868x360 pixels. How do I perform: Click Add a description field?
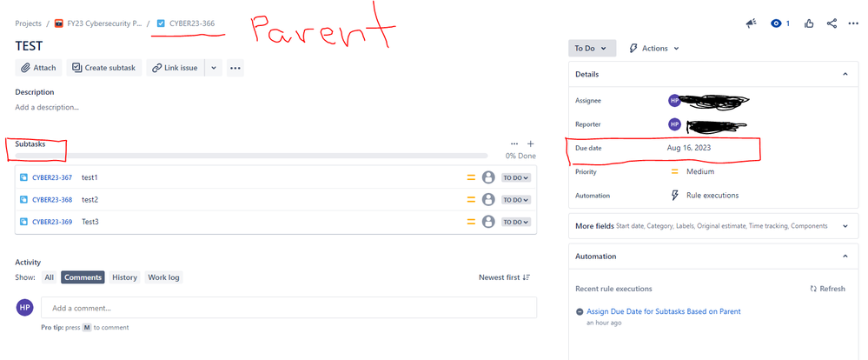coord(47,108)
